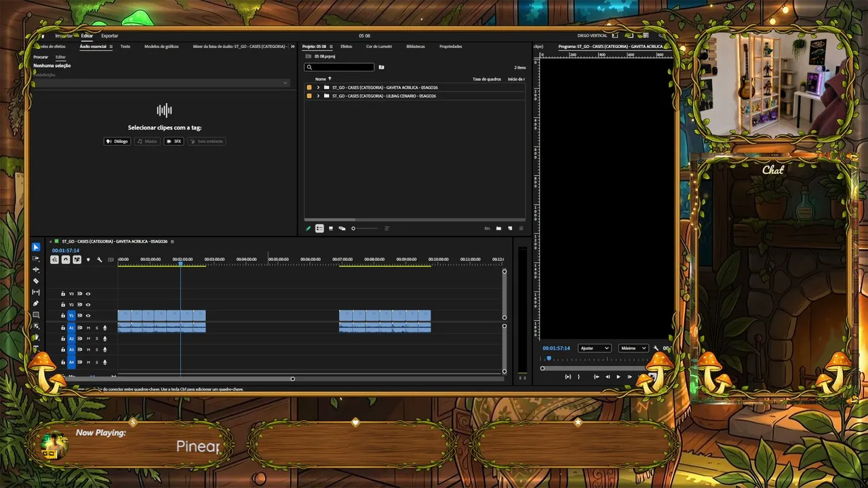The width and height of the screenshot is (868, 488).
Task: Click DIEGO VERTICAL workspace label
Action: 593,35
